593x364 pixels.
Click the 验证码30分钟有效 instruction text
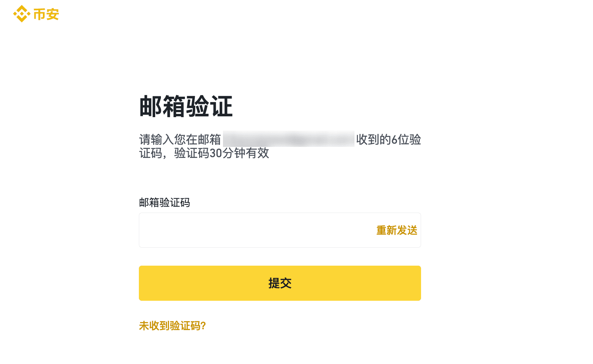(x=222, y=153)
